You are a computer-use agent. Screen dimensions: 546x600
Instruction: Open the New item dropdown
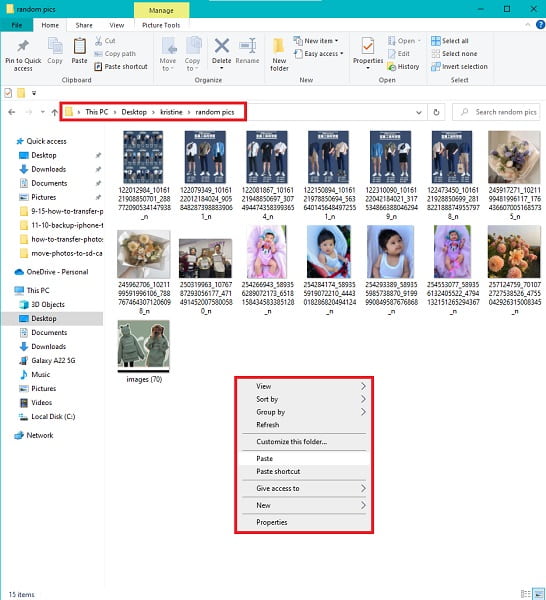[316, 41]
